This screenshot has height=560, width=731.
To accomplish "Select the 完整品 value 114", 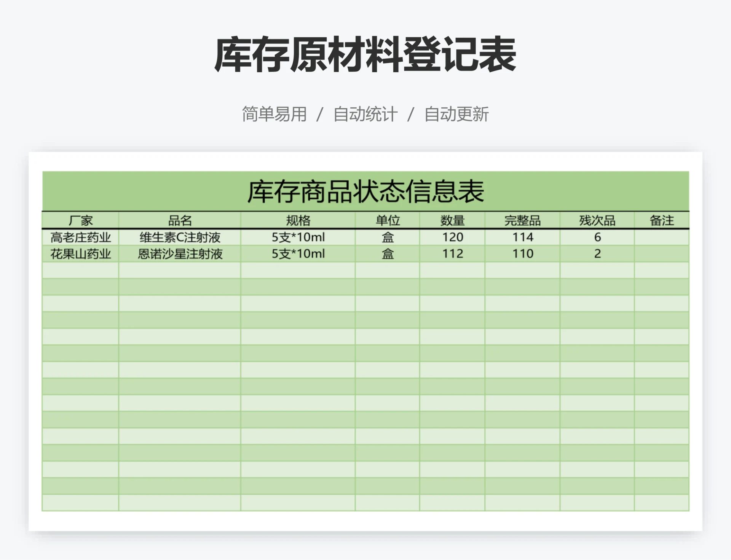I will pyautogui.click(x=521, y=237).
